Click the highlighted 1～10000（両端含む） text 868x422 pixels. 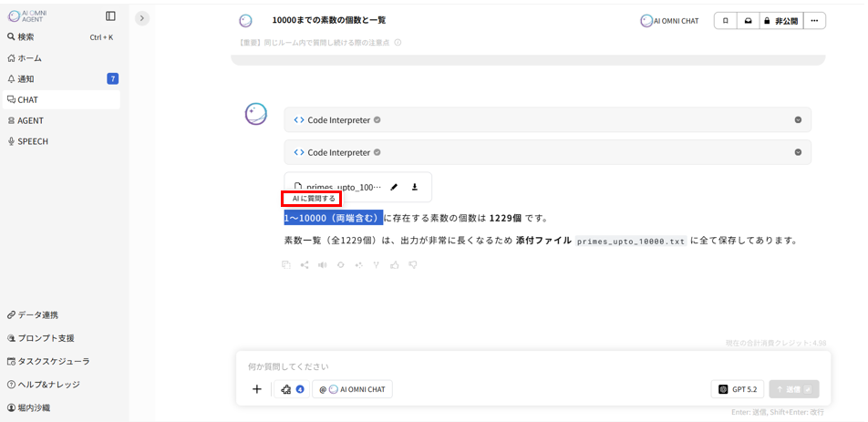pos(334,218)
